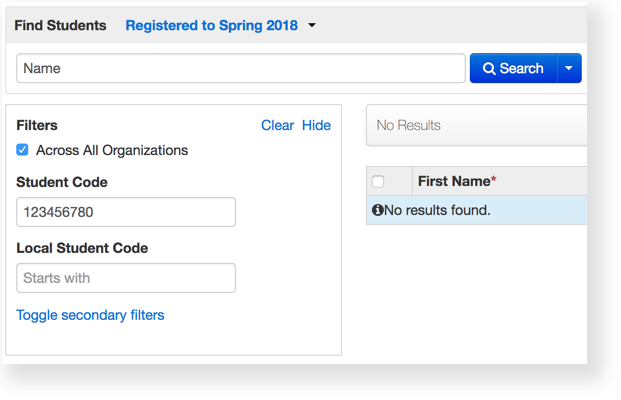
Task: Click the No results found row
Action: 480,211
